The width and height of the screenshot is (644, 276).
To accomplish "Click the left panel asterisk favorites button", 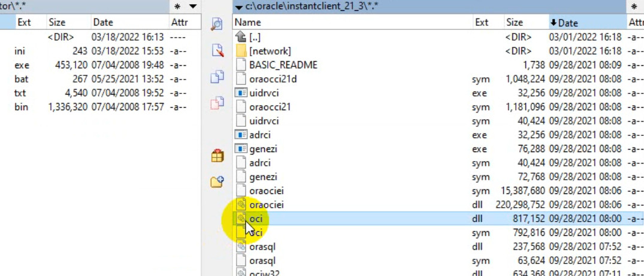I will (177, 6).
